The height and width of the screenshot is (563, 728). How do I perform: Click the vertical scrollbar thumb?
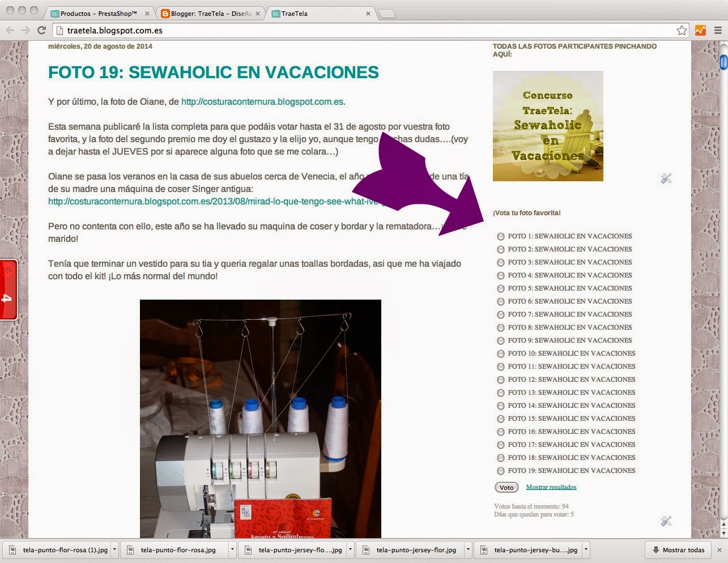coord(723,62)
